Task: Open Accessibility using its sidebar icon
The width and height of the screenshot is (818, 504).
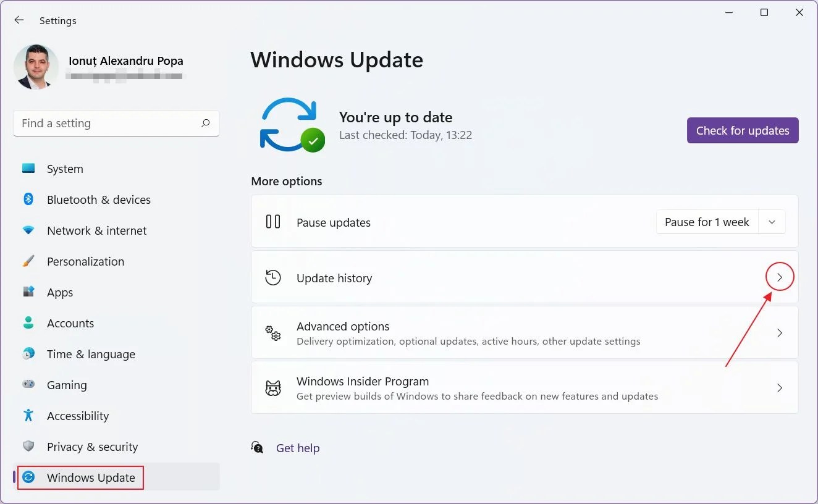Action: 28,415
